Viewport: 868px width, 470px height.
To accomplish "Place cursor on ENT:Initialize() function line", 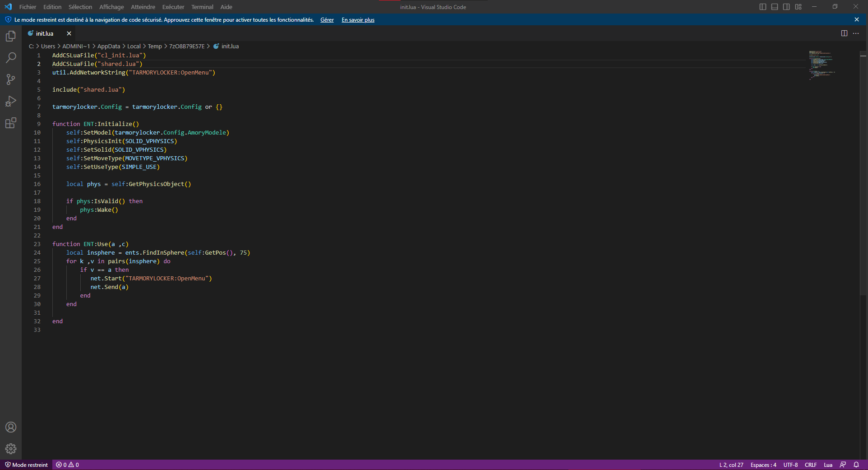I will 96,124.
